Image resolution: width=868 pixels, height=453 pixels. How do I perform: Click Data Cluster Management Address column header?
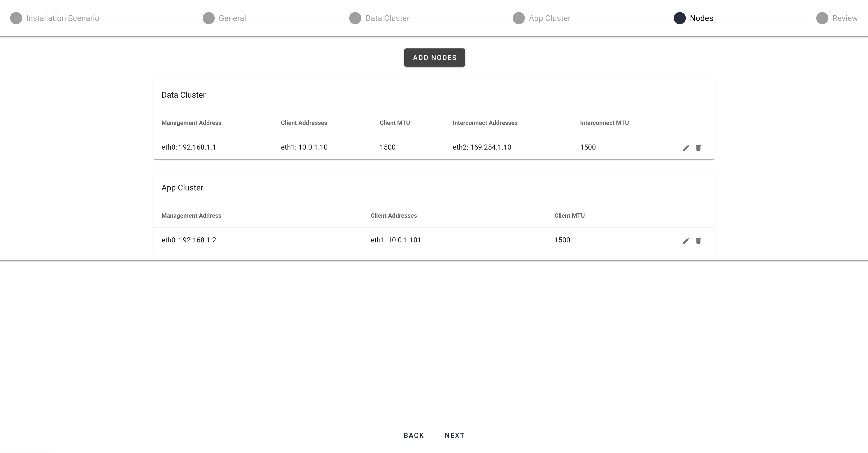coord(192,123)
